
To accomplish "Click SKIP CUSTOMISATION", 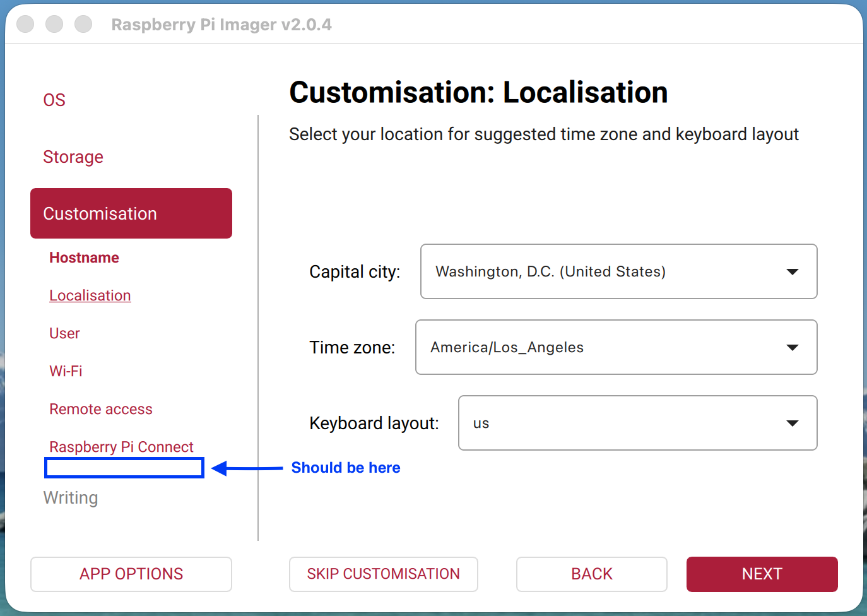I will pyautogui.click(x=383, y=574).
